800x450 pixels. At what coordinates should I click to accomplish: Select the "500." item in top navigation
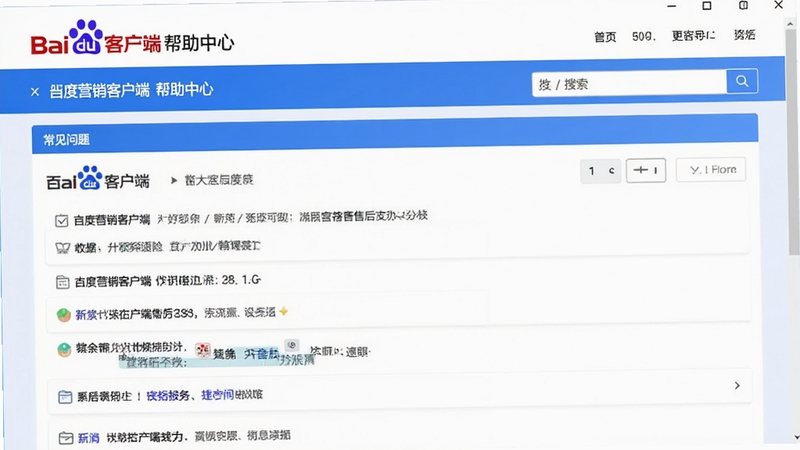[643, 36]
